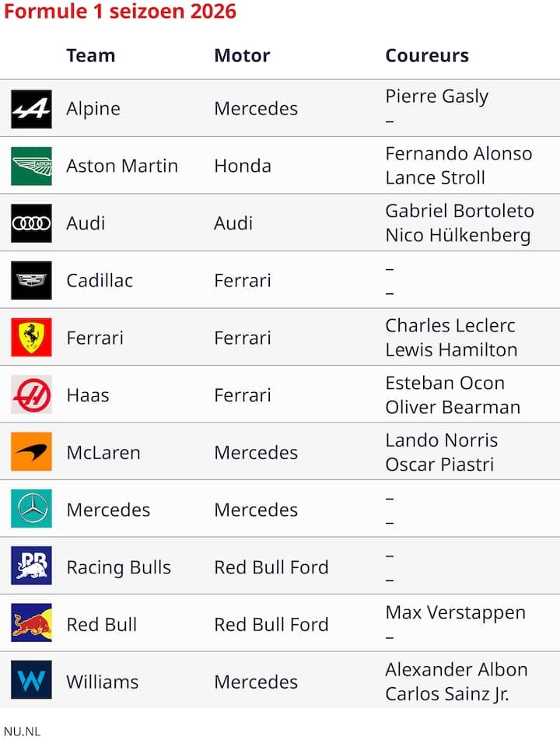Image resolution: width=560 pixels, height=747 pixels.
Task: Click the Alpine team logo
Action: [x=31, y=109]
